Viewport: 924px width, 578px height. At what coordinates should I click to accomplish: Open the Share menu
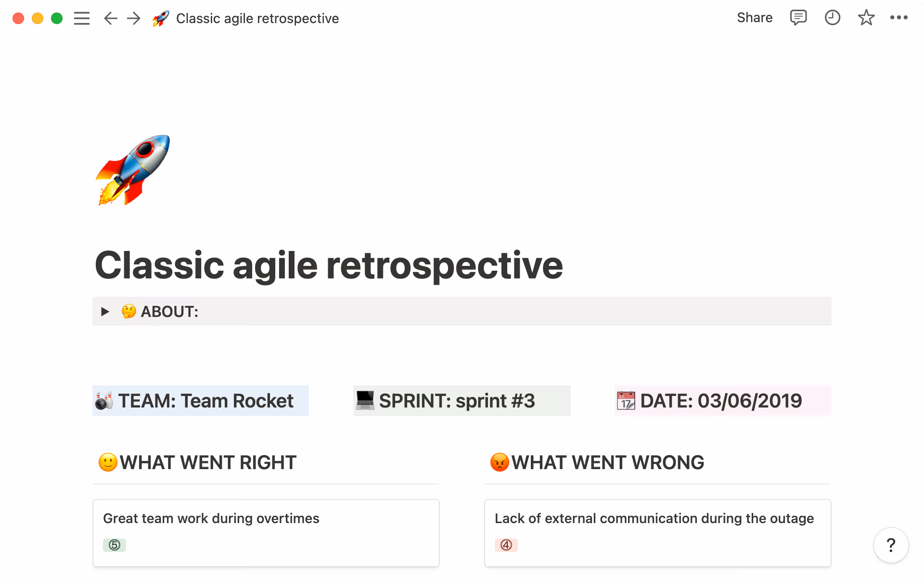[x=754, y=18]
